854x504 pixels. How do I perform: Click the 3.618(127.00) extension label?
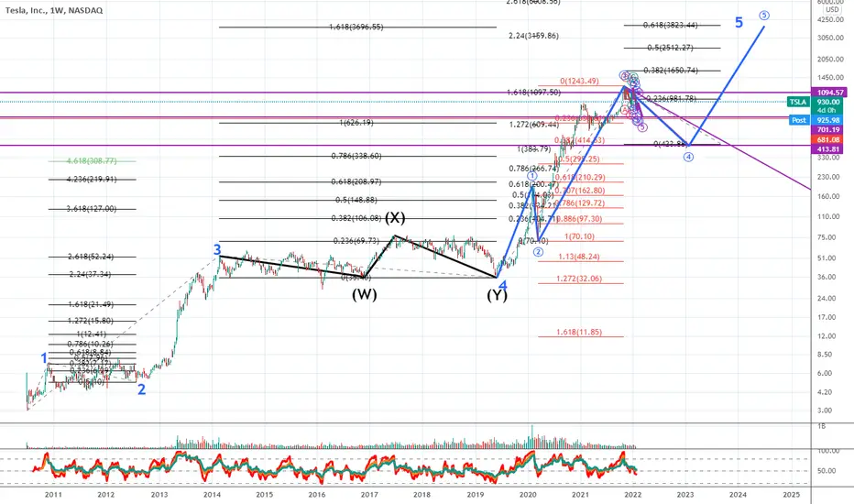[92, 209]
